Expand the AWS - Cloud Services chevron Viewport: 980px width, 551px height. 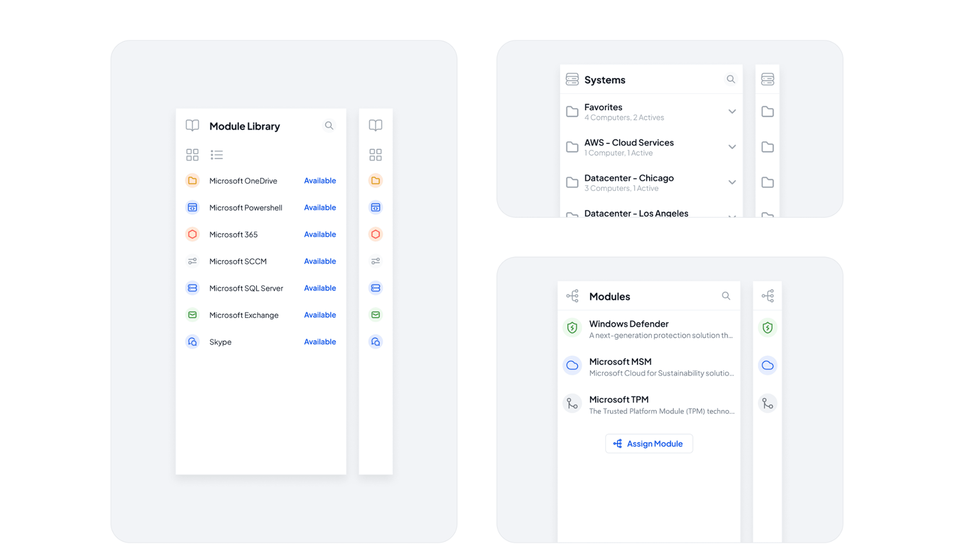tap(732, 147)
